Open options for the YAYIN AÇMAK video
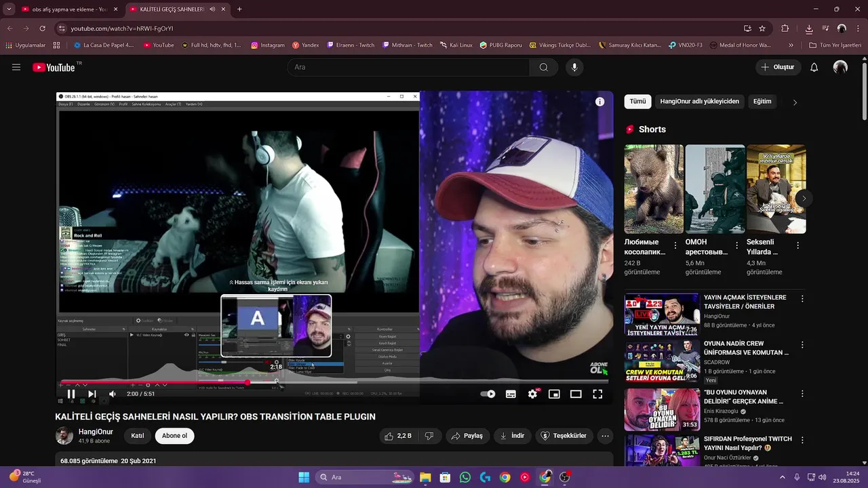The image size is (868, 488). (802, 299)
